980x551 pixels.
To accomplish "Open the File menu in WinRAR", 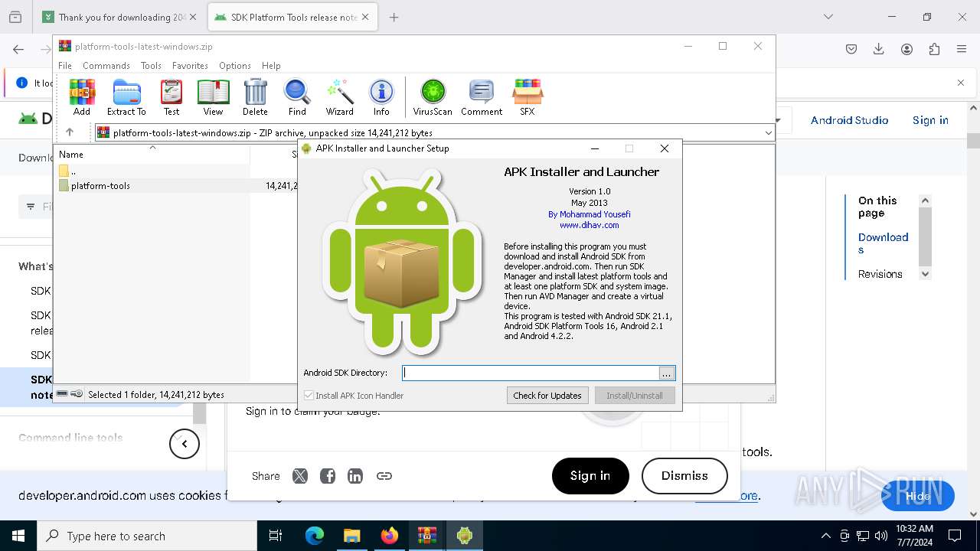I will coord(65,66).
